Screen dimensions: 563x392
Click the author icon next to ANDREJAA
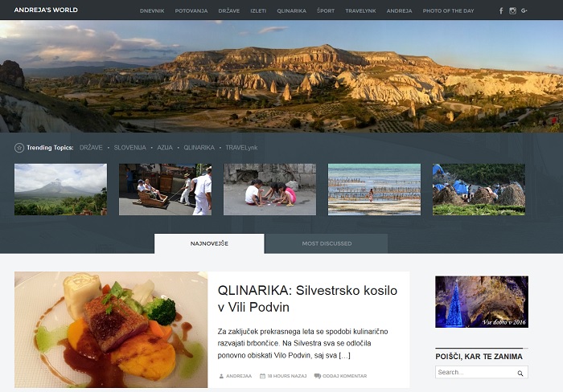click(x=221, y=376)
